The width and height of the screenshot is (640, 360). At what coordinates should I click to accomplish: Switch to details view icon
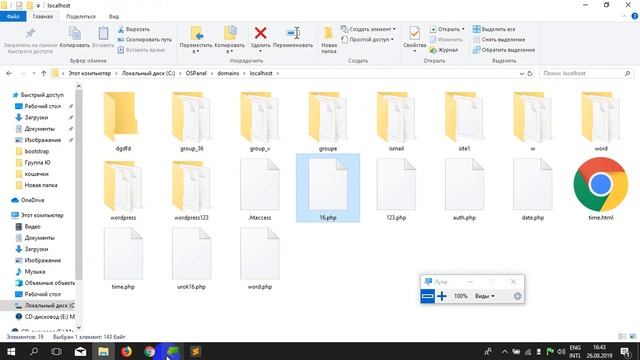tap(622, 337)
